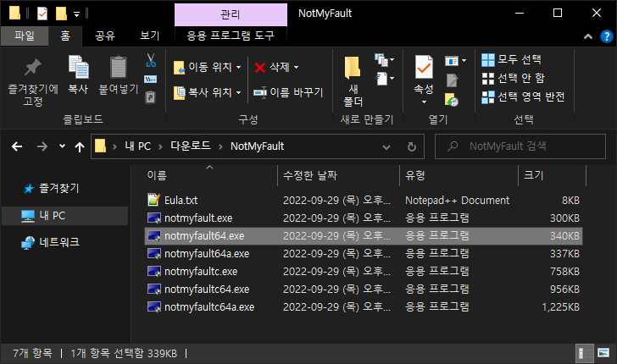The height and width of the screenshot is (364, 617).
Task: Open the File (파일) tab
Action: click(x=25, y=36)
